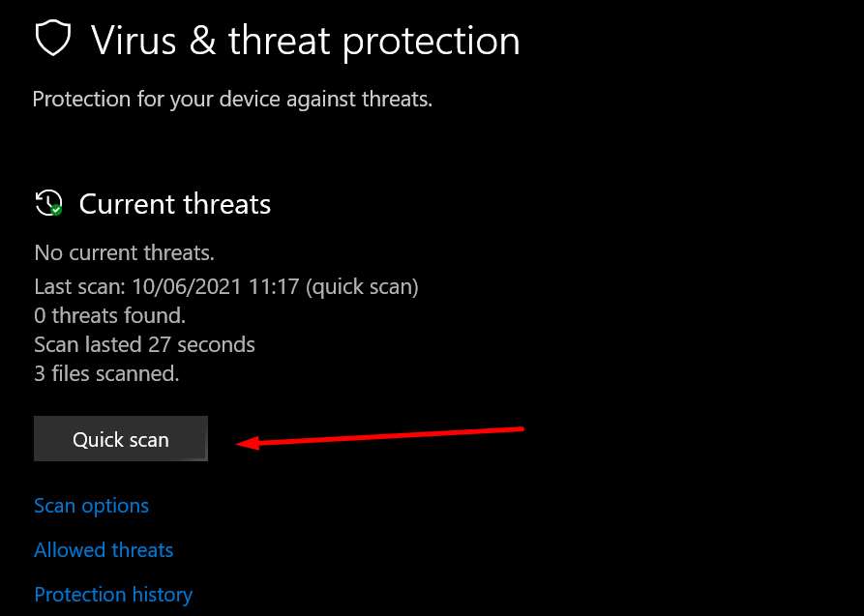Click the '3 files scanned.' text
This screenshot has height=616, width=864.
[106, 373]
